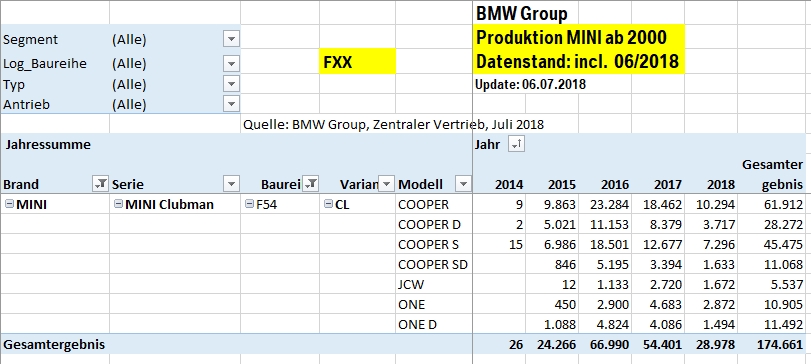The height and width of the screenshot is (364, 811).
Task: Select the Gesamtergebnis total row label
Action: click(x=54, y=344)
